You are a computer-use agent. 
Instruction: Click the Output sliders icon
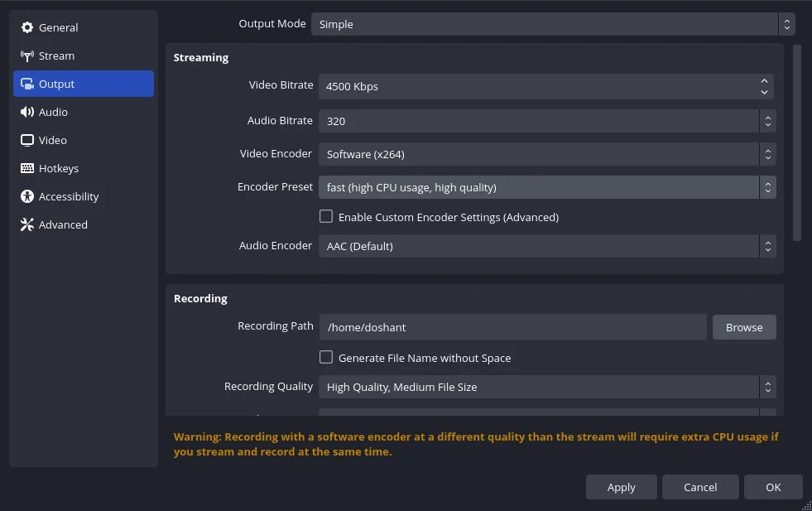pos(27,84)
